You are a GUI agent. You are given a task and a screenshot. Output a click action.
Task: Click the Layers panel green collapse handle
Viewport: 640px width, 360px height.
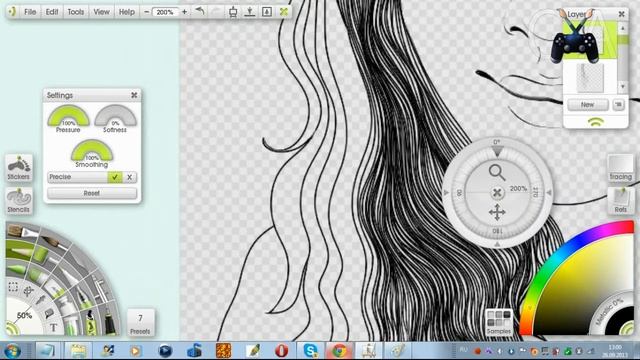click(x=596, y=122)
